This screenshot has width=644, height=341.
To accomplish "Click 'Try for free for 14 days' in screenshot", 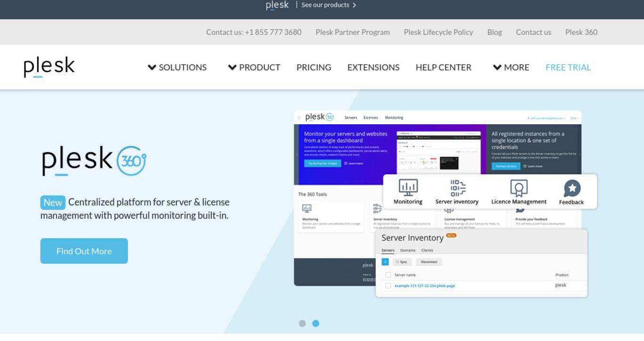I will pyautogui.click(x=323, y=163).
